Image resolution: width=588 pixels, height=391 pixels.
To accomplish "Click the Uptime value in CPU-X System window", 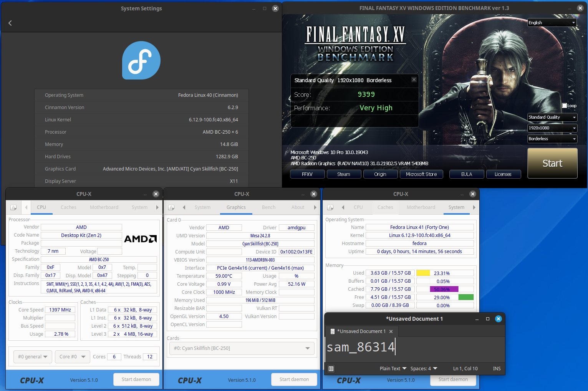I will [x=419, y=252].
